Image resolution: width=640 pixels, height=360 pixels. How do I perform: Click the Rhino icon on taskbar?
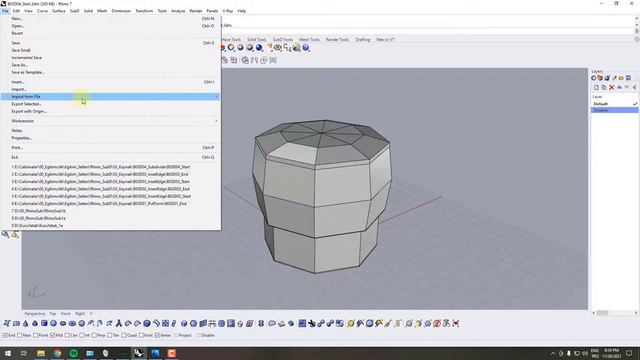pos(139,353)
